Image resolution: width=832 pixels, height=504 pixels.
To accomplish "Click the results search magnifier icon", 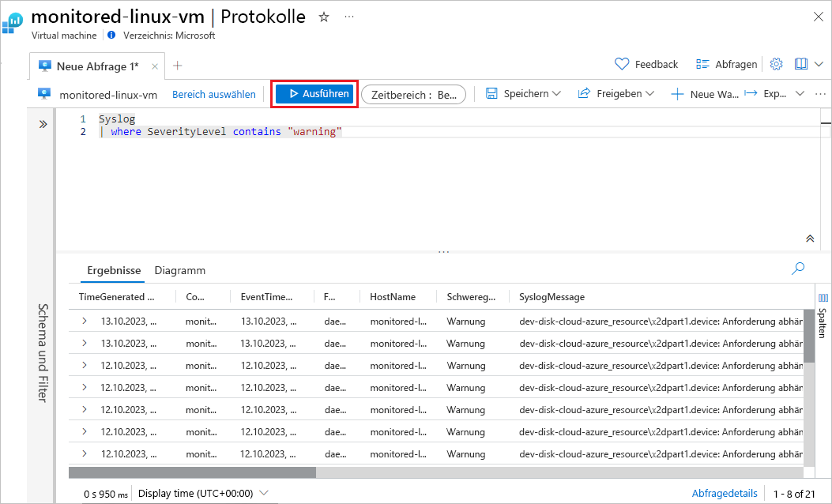I will click(x=797, y=269).
